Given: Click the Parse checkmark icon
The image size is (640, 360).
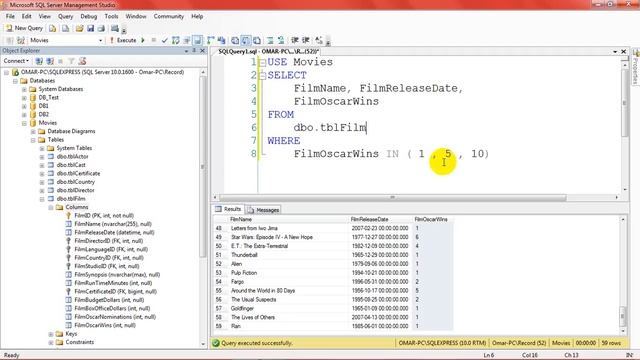Looking at the screenshot, I should (x=164, y=40).
